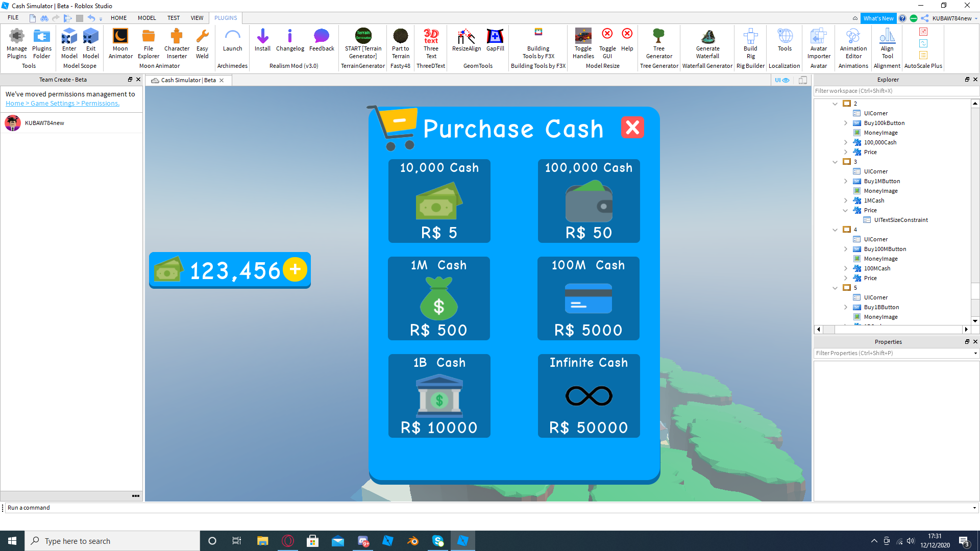
Task: Click the Explorer vertical scrollbar down arrow
Action: (975, 321)
